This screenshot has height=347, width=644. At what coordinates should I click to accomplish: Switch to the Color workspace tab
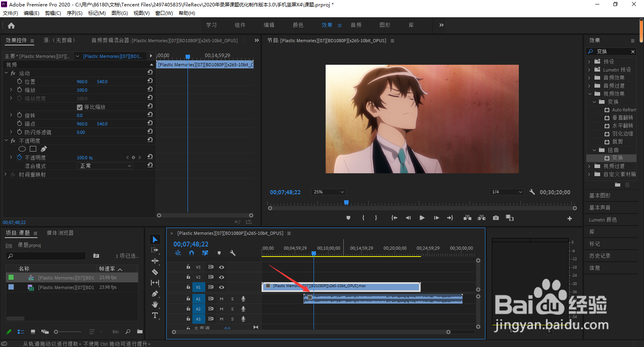[298, 25]
